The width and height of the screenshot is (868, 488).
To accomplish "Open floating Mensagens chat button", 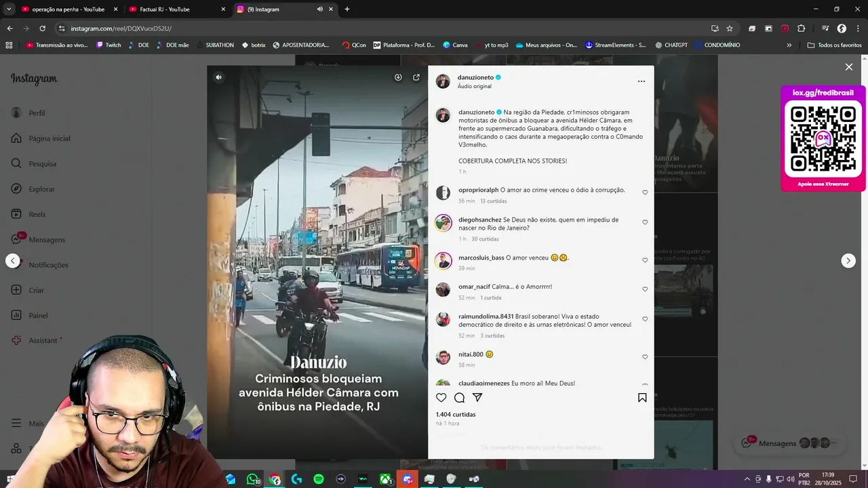I will (790, 443).
